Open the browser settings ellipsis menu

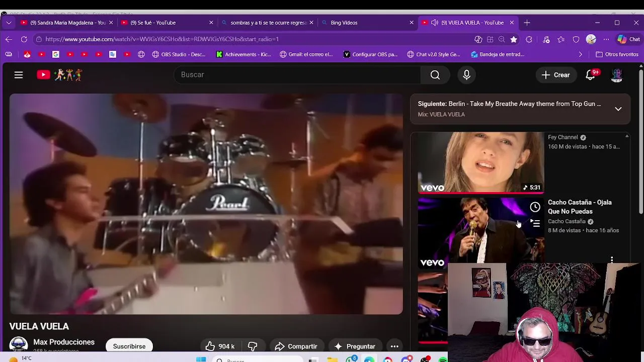pos(606,39)
